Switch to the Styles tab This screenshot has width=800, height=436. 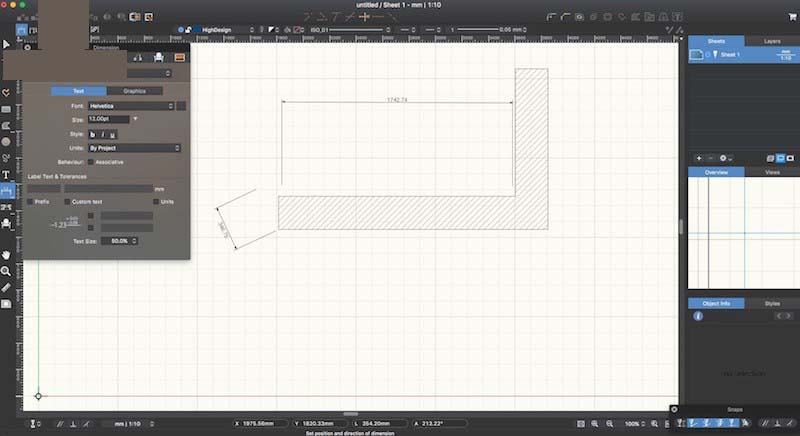772,303
